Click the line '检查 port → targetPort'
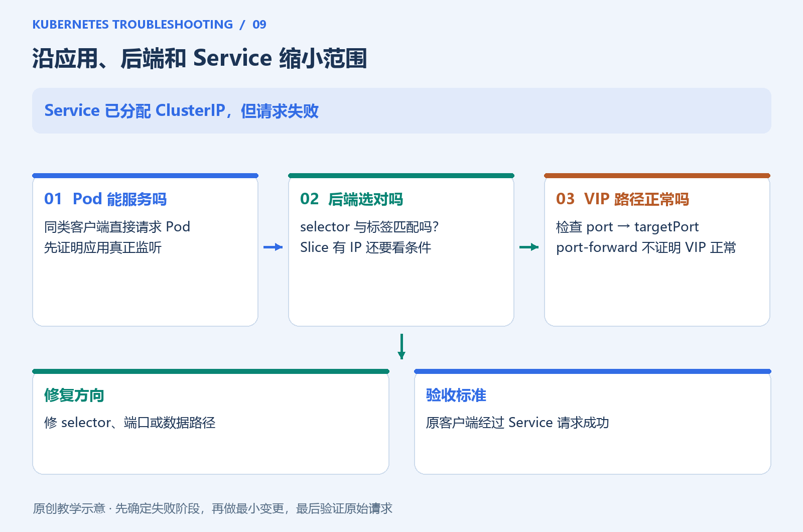803x532 pixels. [627, 227]
